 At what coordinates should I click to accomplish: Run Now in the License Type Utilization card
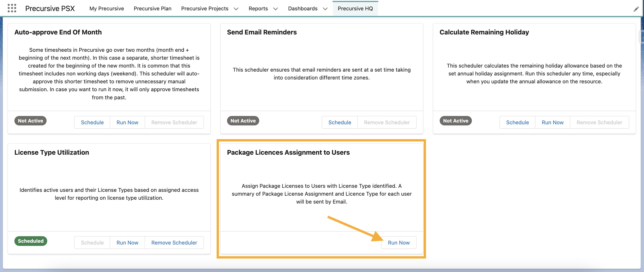(127, 243)
